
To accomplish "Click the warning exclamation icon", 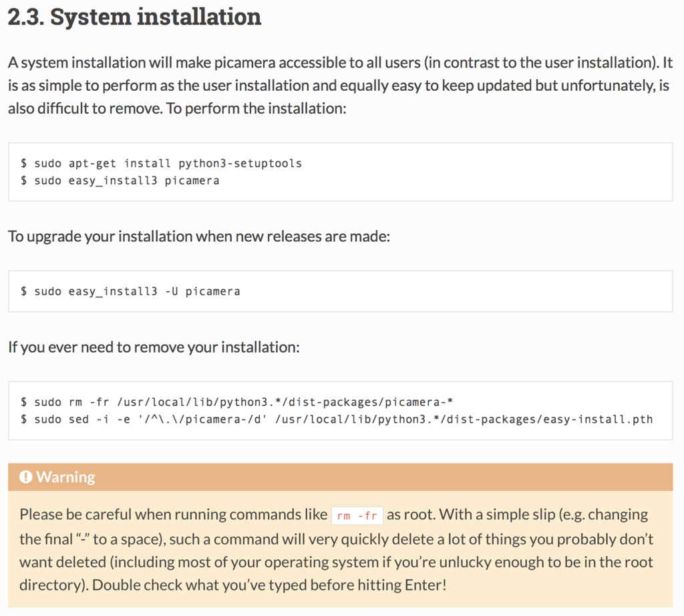I will [x=26, y=477].
